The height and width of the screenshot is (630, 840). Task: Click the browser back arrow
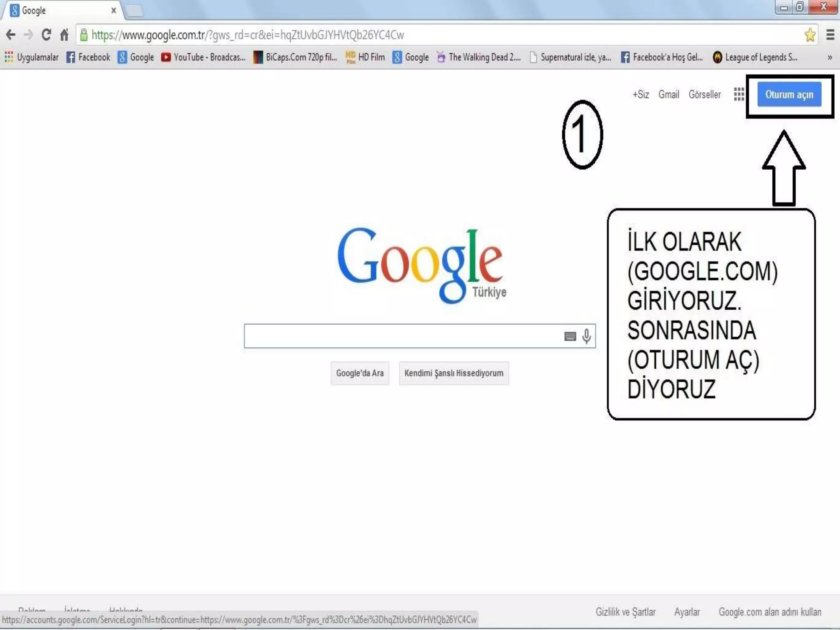coord(11,35)
